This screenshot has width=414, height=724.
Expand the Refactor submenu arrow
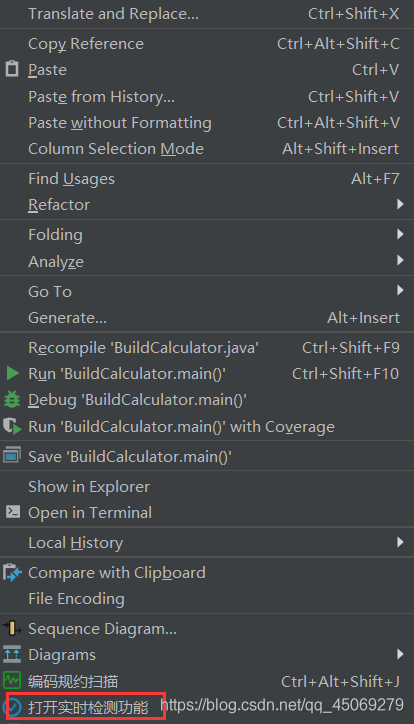tap(400, 204)
